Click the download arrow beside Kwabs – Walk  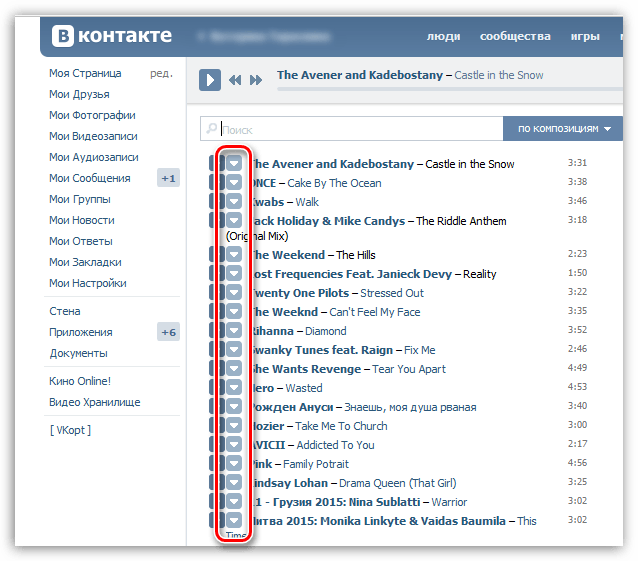pyautogui.click(x=234, y=202)
